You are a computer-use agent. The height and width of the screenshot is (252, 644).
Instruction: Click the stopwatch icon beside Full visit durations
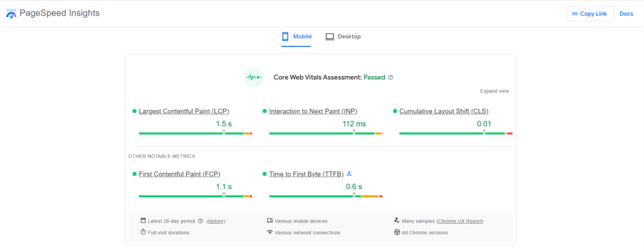click(x=143, y=233)
